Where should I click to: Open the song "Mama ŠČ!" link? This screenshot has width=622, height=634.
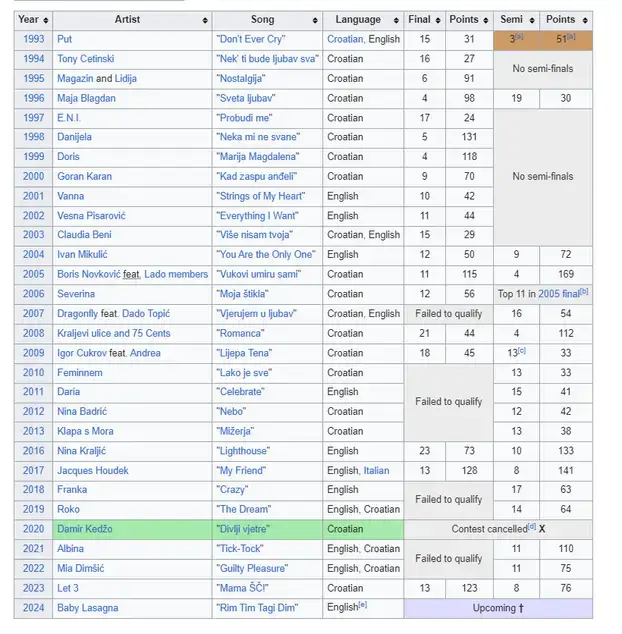(x=242, y=588)
